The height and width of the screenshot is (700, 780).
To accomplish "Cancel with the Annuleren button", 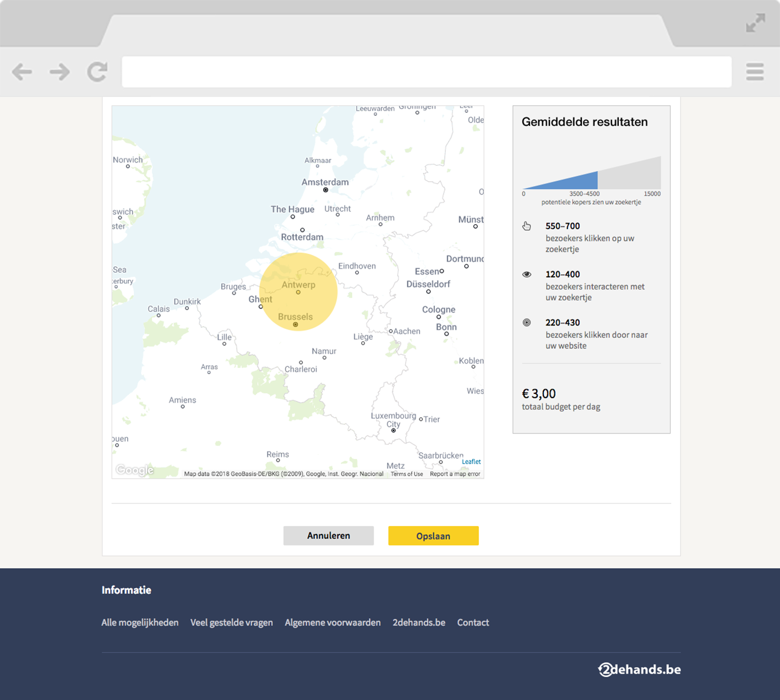I will 329,535.
